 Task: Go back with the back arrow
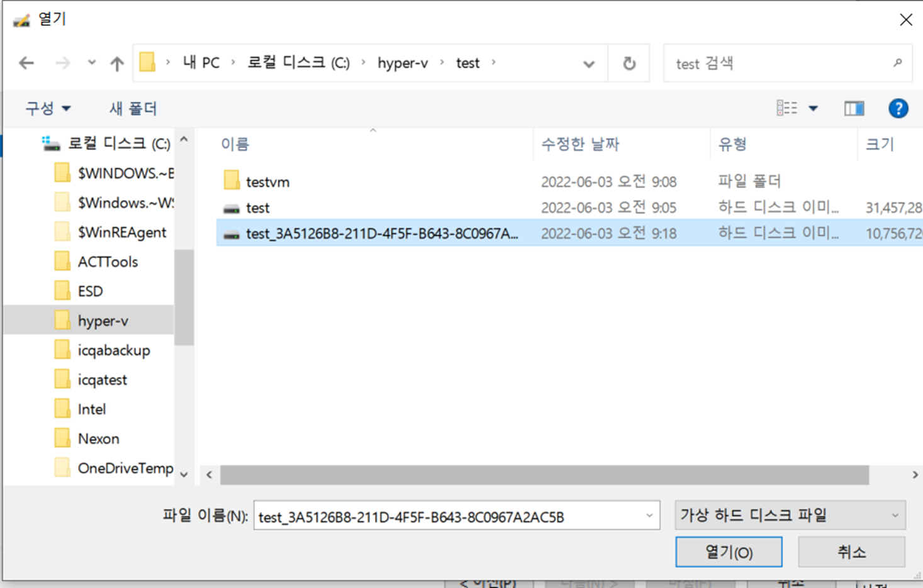click(26, 63)
